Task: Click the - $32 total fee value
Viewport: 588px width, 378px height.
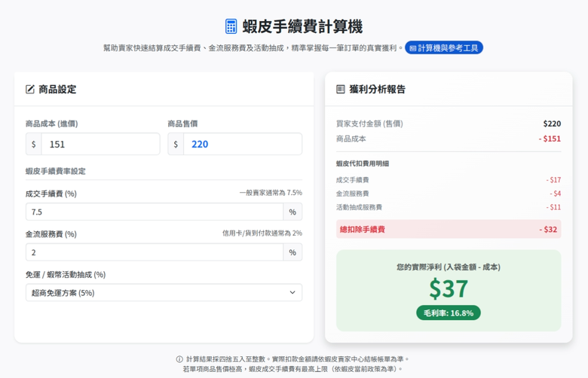Action: point(548,229)
